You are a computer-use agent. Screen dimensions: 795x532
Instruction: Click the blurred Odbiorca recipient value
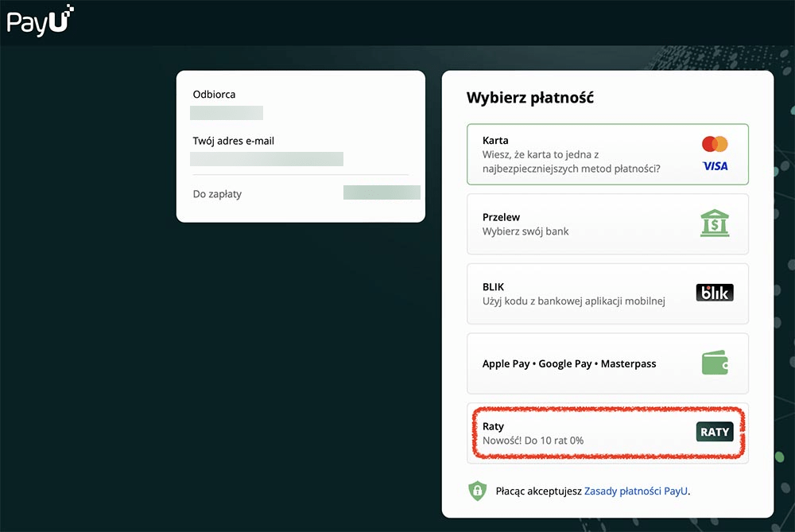click(x=227, y=113)
